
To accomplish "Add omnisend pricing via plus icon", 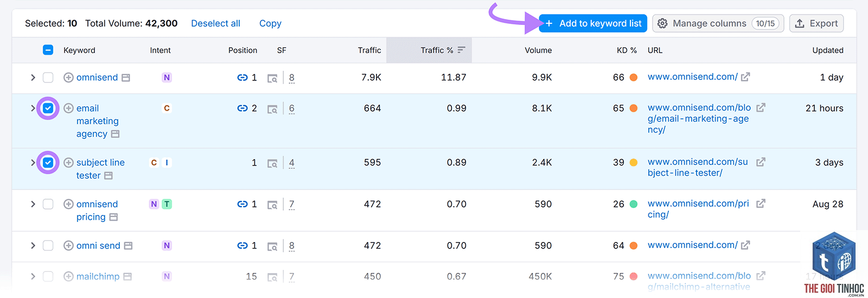I will [x=68, y=204].
